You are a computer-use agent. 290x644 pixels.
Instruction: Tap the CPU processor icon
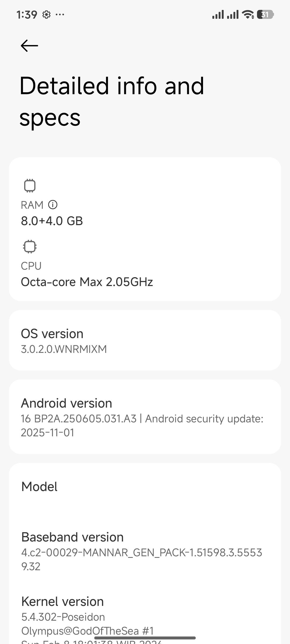coord(30,247)
